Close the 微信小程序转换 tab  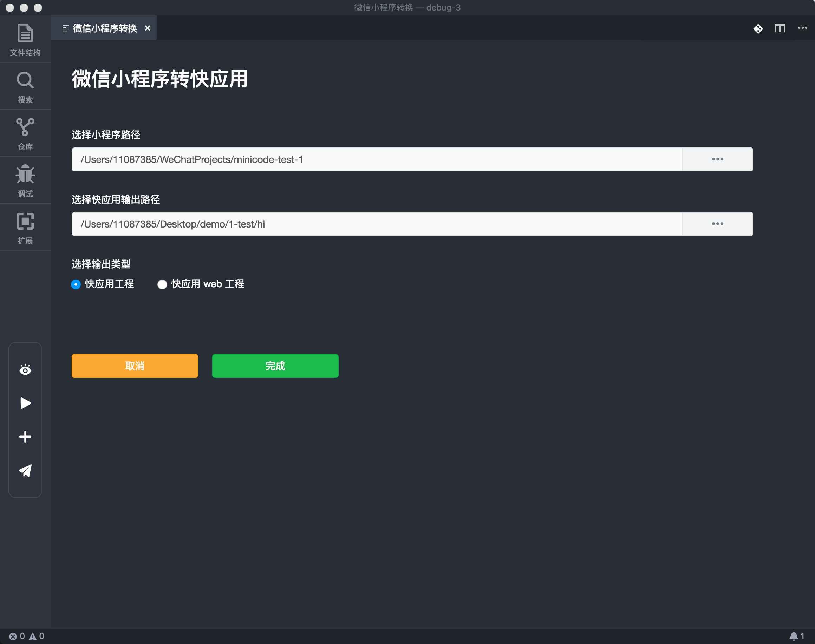pyautogui.click(x=148, y=28)
